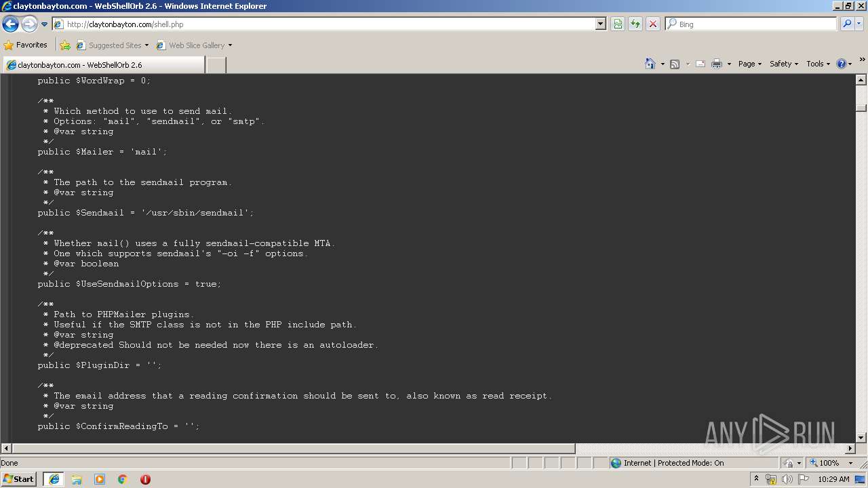Open the Page menu
The image size is (868, 488).
pyautogui.click(x=749, y=64)
